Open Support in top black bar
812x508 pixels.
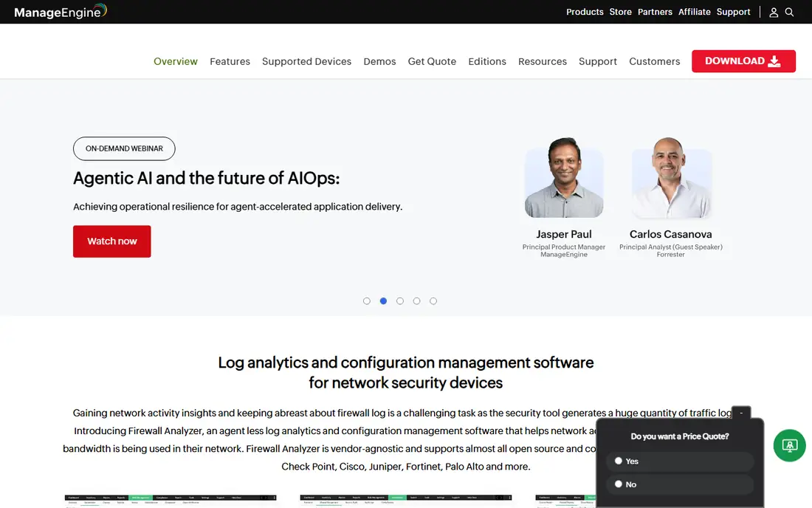tap(733, 12)
